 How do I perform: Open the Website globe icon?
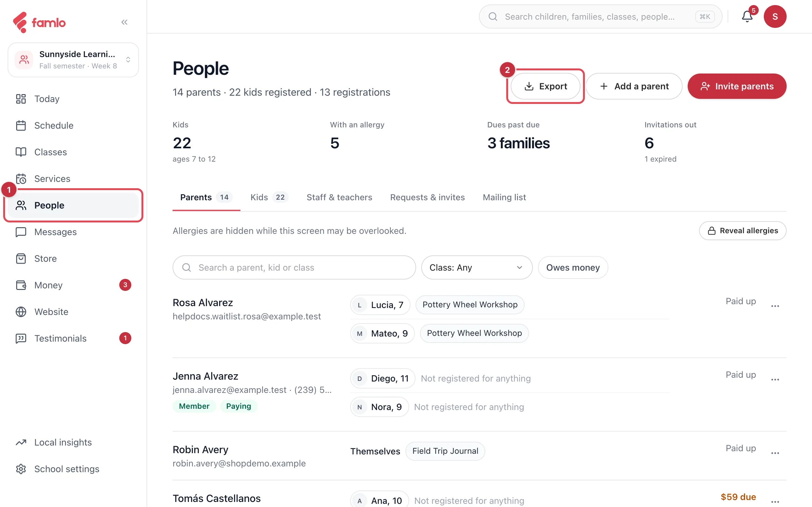click(x=21, y=312)
